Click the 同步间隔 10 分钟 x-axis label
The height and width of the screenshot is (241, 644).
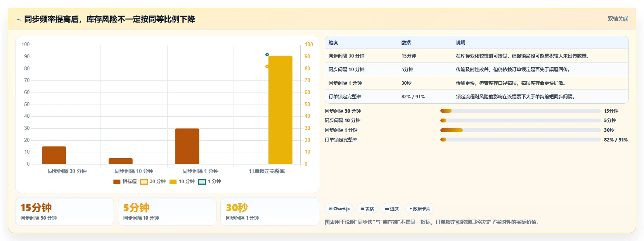coord(134,171)
